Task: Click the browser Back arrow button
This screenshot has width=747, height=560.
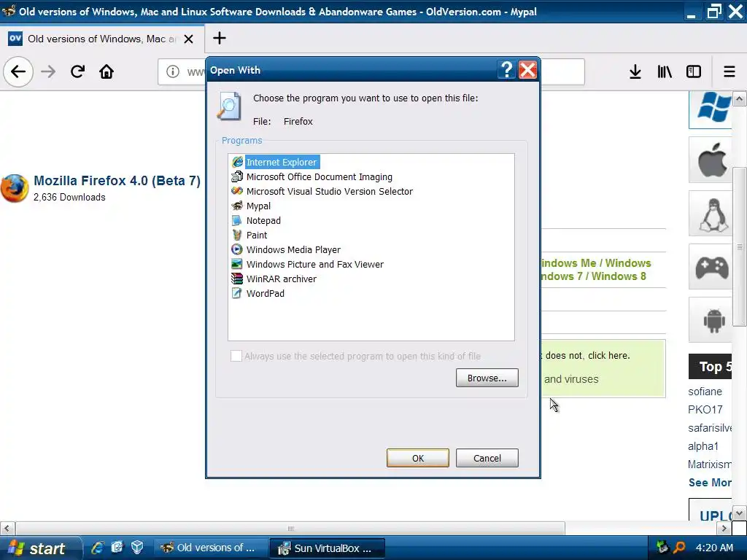Action: pyautogui.click(x=18, y=71)
